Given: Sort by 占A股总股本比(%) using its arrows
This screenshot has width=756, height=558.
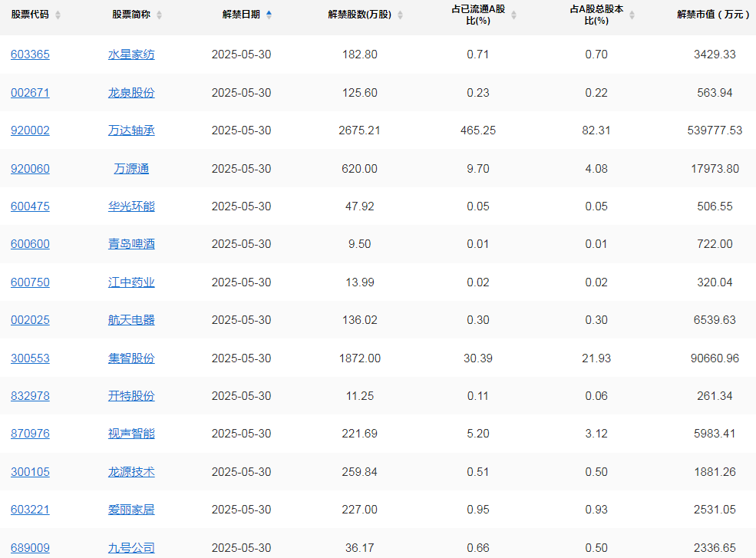Looking at the screenshot, I should coord(632,15).
